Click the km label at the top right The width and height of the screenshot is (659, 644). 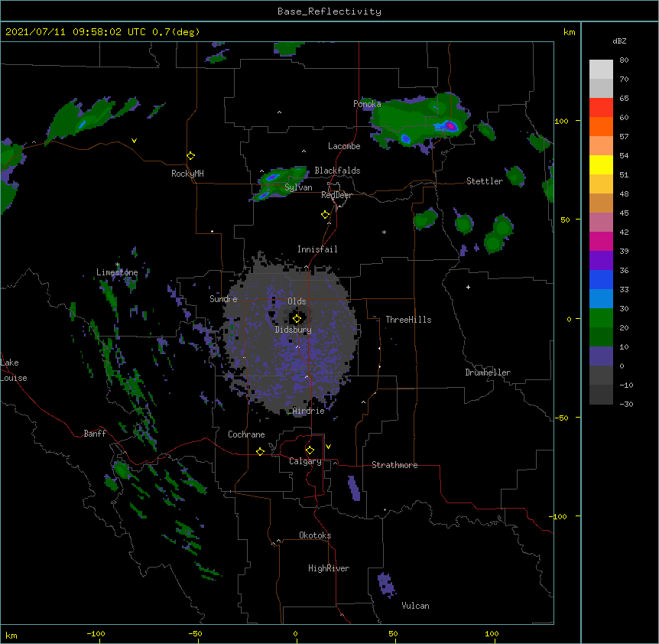point(569,32)
